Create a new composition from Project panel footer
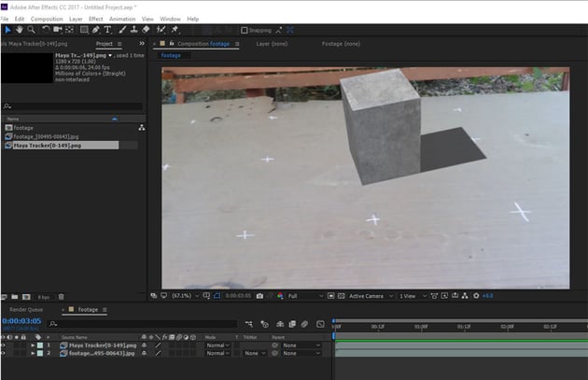Image resolution: width=588 pixels, height=380 pixels. [26, 297]
